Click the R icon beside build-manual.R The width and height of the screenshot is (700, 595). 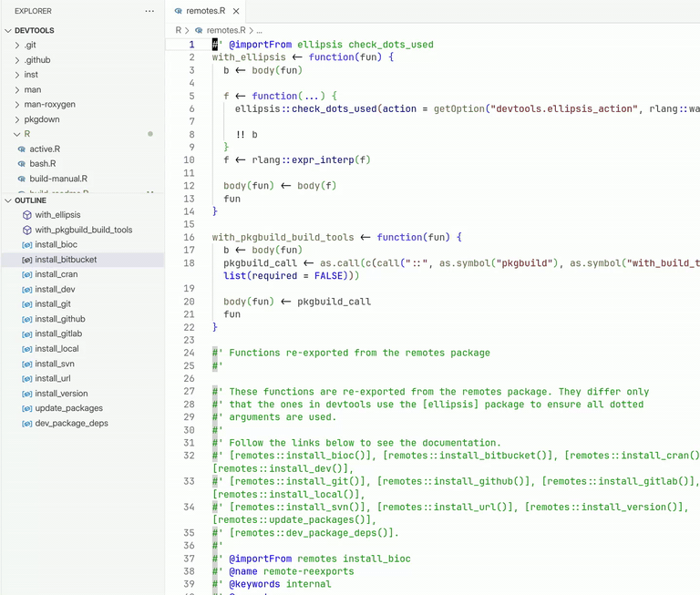click(x=22, y=179)
